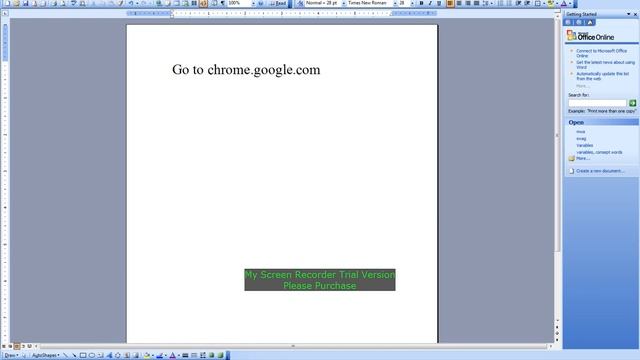Viewport: 640px width, 360px height.
Task: Open the 'essay' recent document
Action: click(x=581, y=139)
